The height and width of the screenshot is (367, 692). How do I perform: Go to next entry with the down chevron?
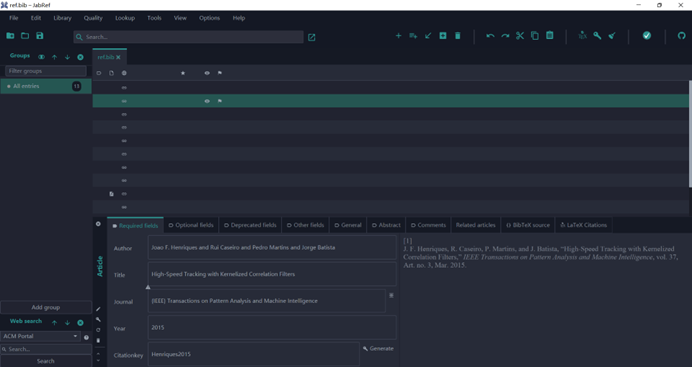pyautogui.click(x=98, y=360)
